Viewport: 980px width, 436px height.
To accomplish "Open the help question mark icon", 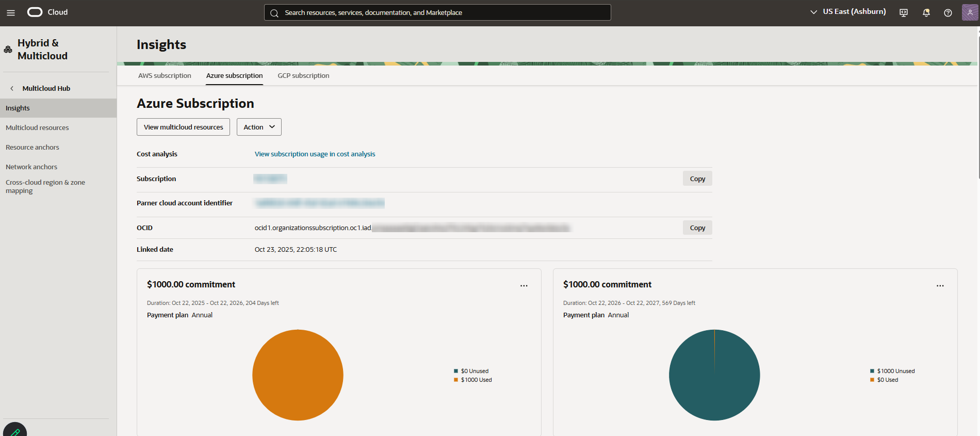I will point(948,13).
